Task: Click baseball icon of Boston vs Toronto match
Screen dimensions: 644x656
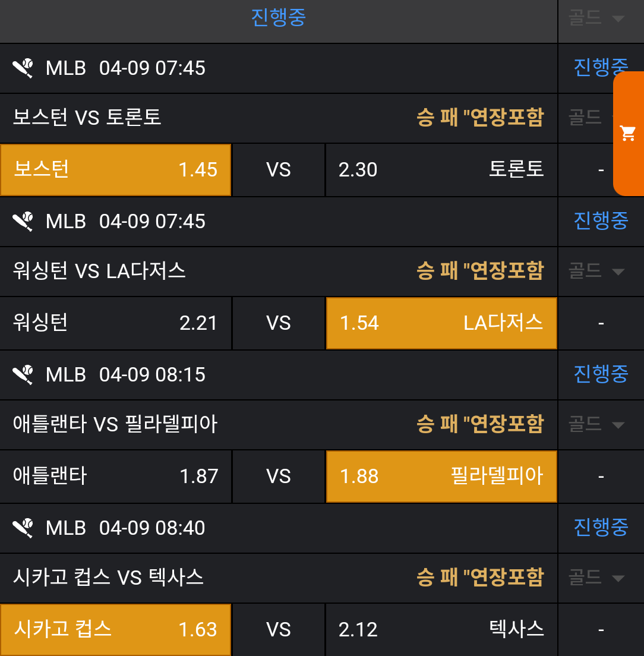Action: click(x=23, y=68)
